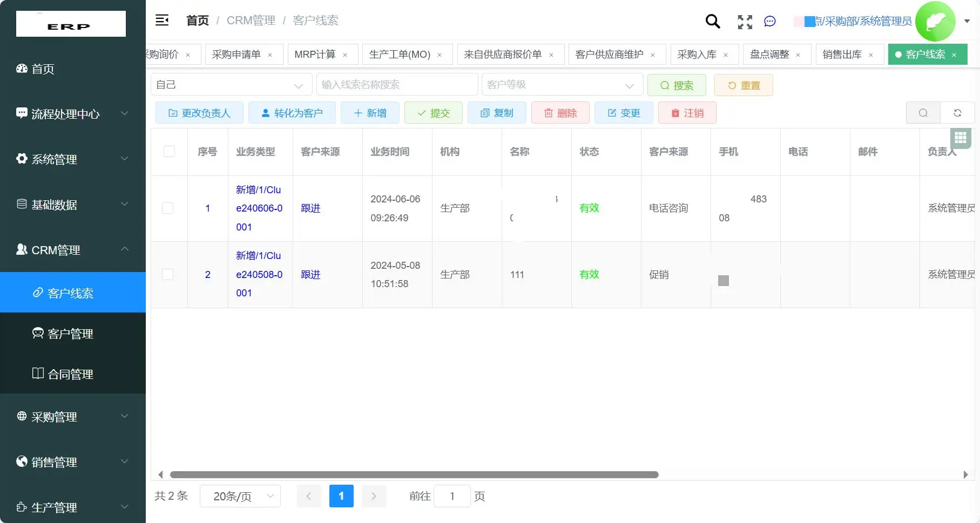The image size is (980, 523).
Task: Click the green 有效 status label in row 2
Action: [x=589, y=274]
